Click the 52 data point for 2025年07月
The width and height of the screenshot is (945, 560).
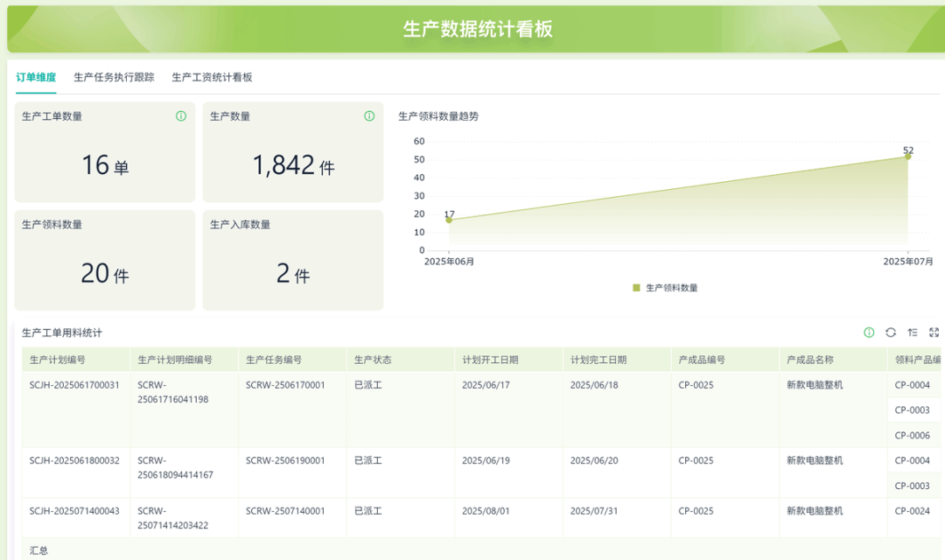pos(908,156)
